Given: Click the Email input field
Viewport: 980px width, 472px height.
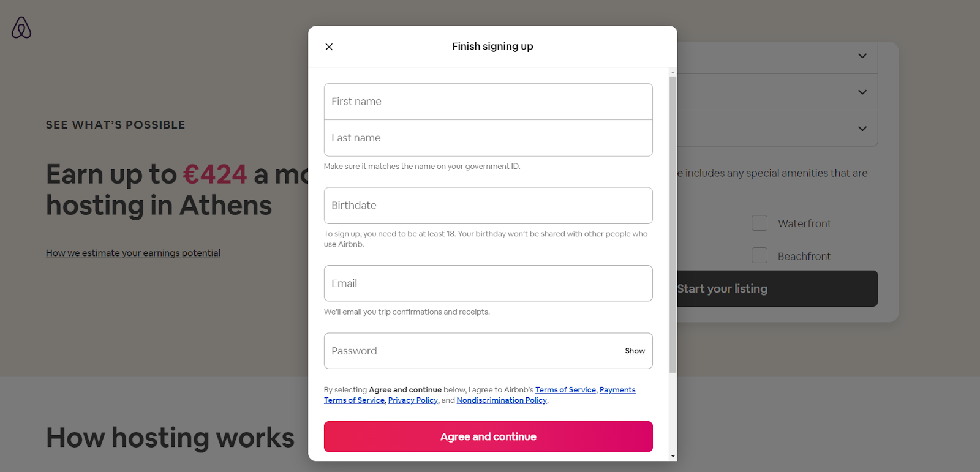Looking at the screenshot, I should [488, 283].
